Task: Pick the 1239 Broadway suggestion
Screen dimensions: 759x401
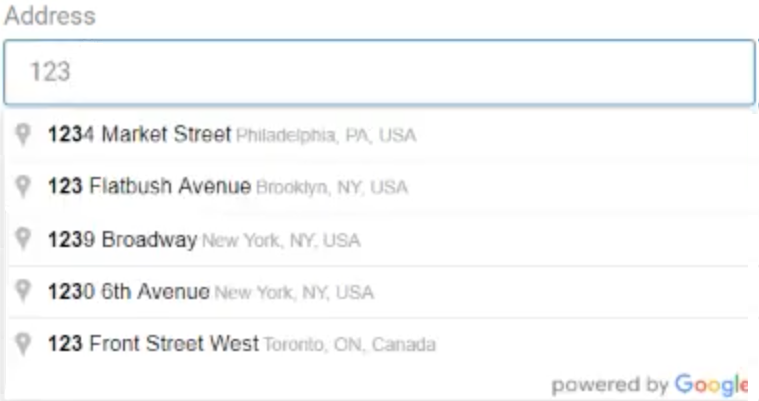Action: point(122,240)
